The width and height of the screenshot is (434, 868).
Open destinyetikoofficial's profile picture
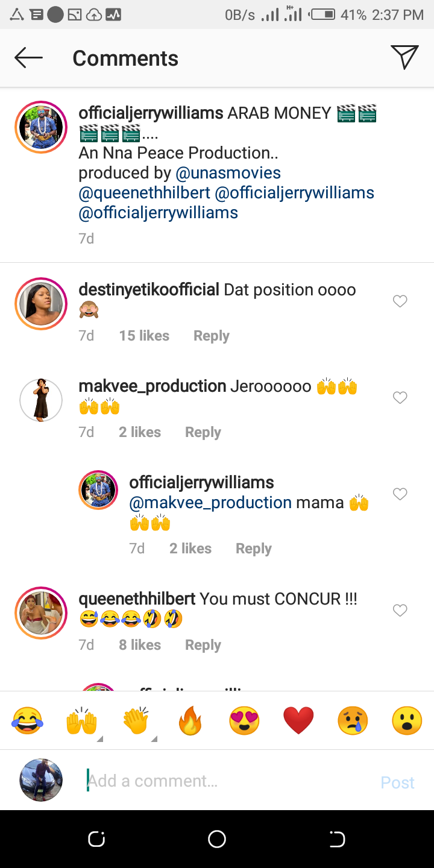tap(41, 304)
